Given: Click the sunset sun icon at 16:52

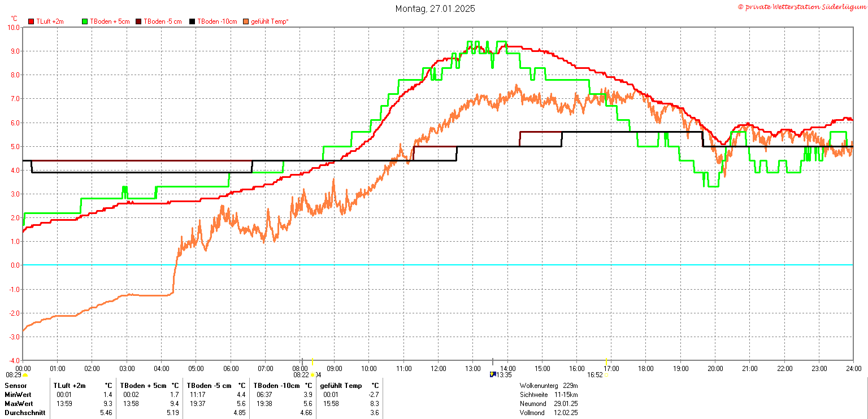Looking at the screenshot, I should pyautogui.click(x=606, y=375).
